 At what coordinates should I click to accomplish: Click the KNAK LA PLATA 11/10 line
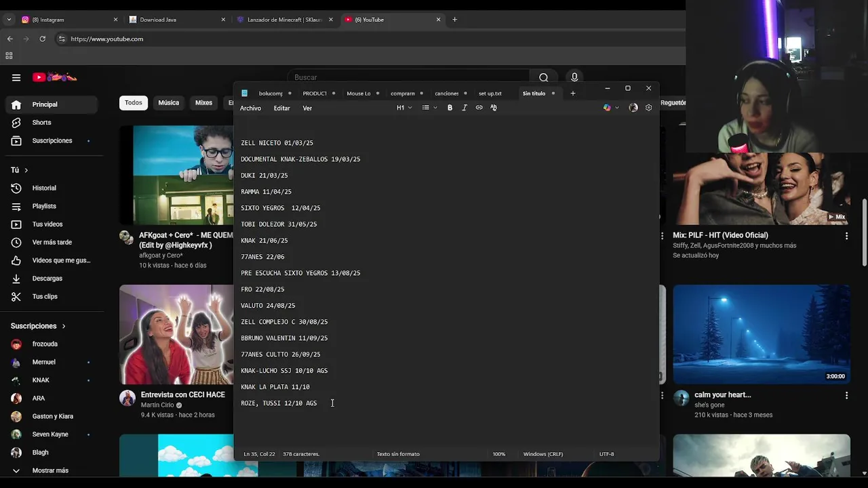click(x=275, y=387)
